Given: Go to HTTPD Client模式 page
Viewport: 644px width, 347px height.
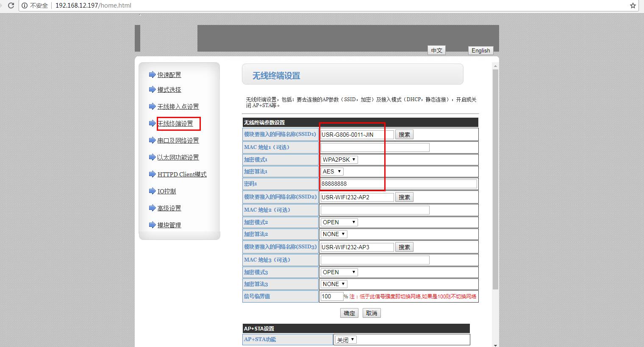Looking at the screenshot, I should click(182, 174).
